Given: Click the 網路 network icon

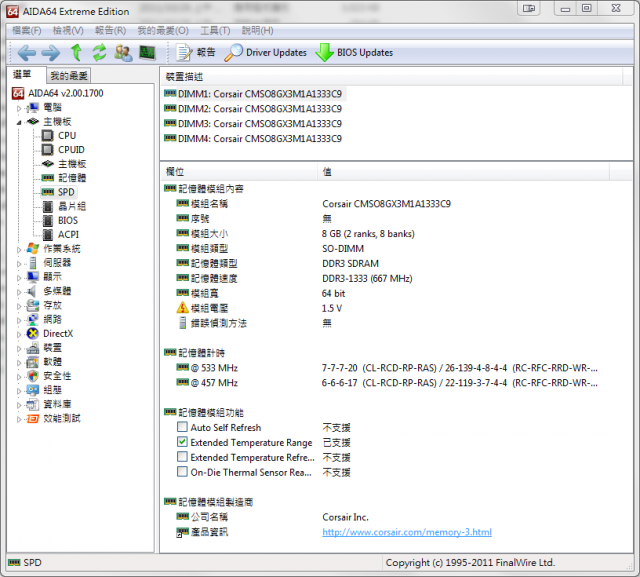Looking at the screenshot, I should click(x=33, y=319).
